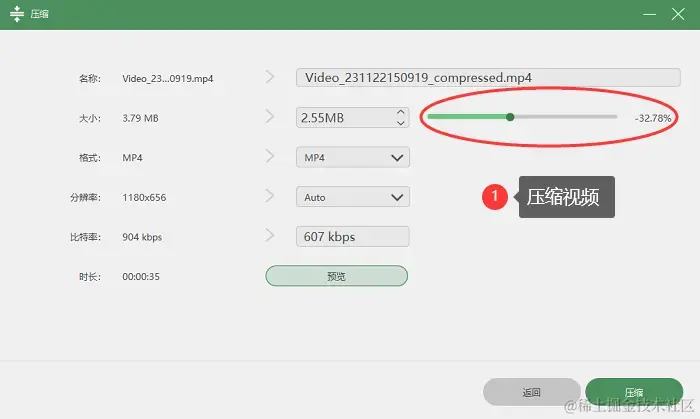
Task: Select the -32.78% percentage text
Action: 653,118
